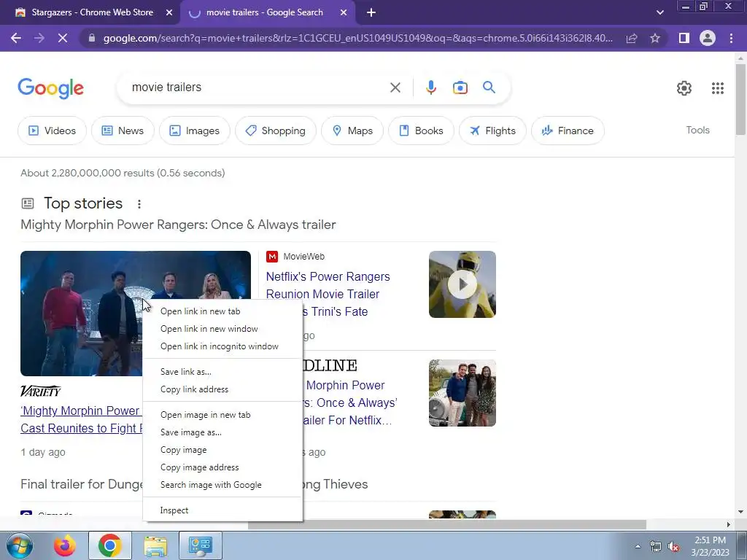Open the side panel icon
The image size is (747, 560).
click(x=684, y=38)
